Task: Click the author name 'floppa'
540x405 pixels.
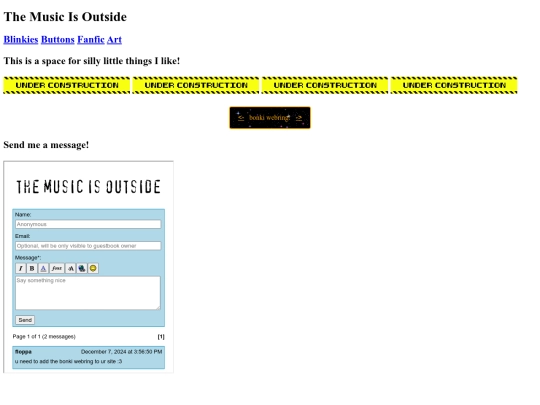Action: click(x=23, y=352)
